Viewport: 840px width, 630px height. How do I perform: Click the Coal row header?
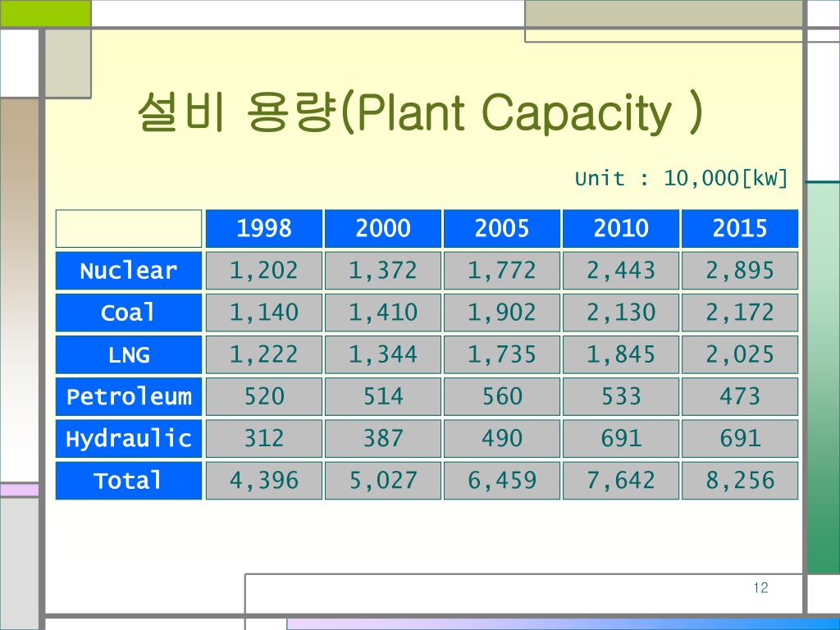(x=129, y=313)
